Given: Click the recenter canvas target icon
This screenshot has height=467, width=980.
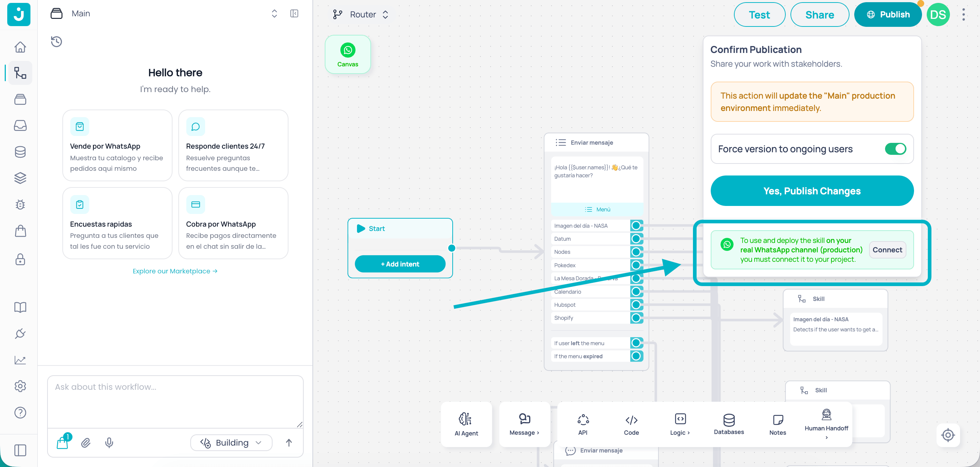Looking at the screenshot, I should 948,435.
